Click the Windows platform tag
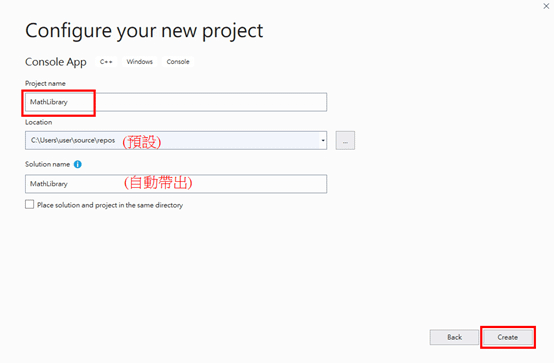This screenshot has width=554, height=363. (x=140, y=62)
